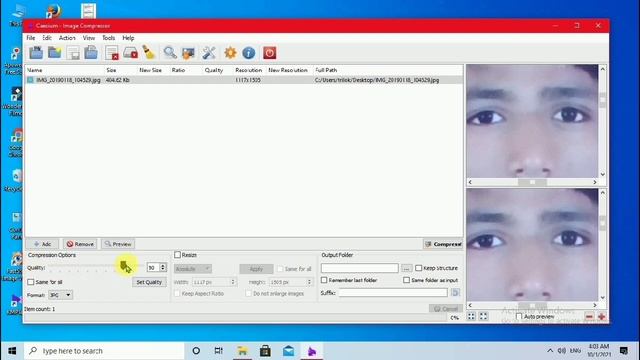The height and width of the screenshot is (360, 640).
Task: Click the quality value spinner arrows
Action: (x=163, y=267)
